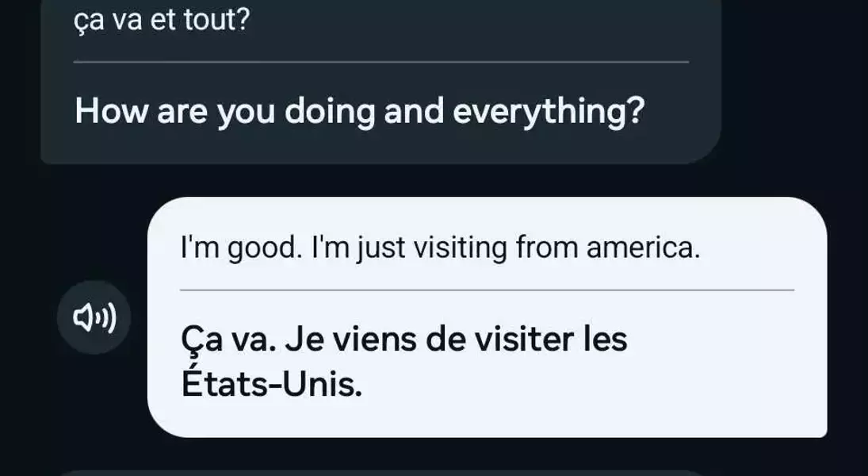Tap the partially visible bubble at bottom edge
868x476 pixels.
click(380, 474)
